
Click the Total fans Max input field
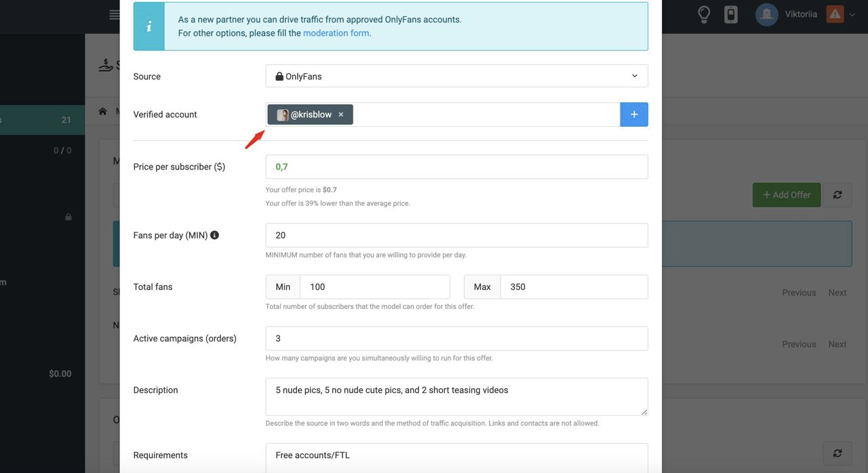click(573, 287)
